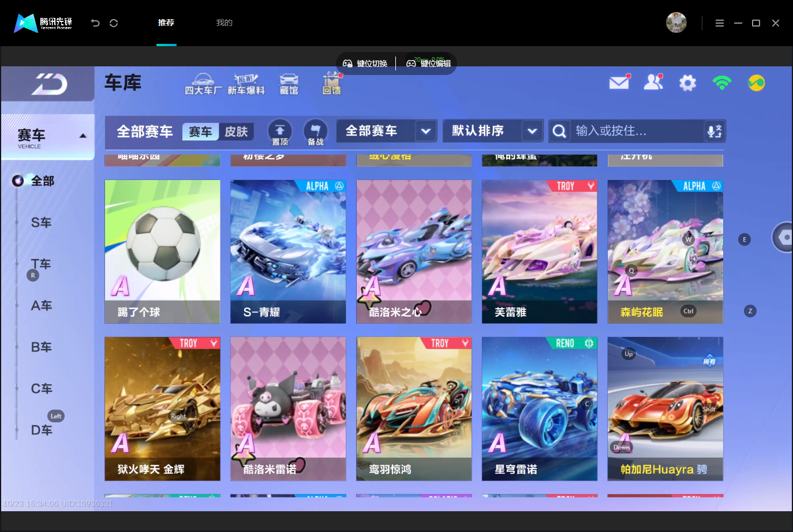Screen dimensions: 793x532
Task: Open the user avatar profile
Action: pyautogui.click(x=676, y=23)
